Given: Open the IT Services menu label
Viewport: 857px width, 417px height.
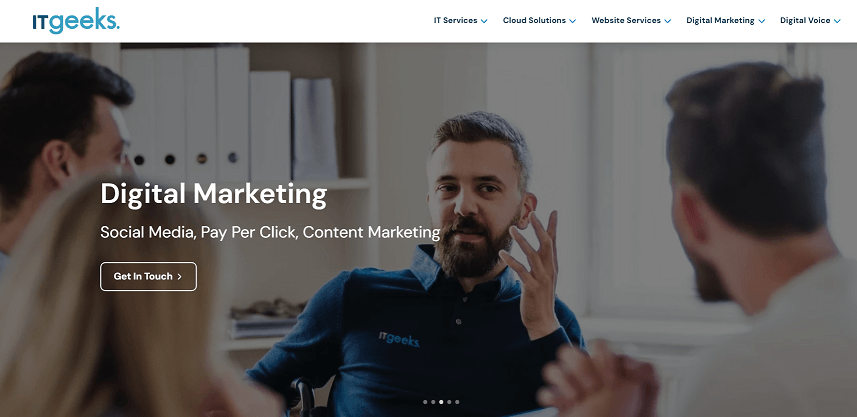Looking at the screenshot, I should 455,20.
